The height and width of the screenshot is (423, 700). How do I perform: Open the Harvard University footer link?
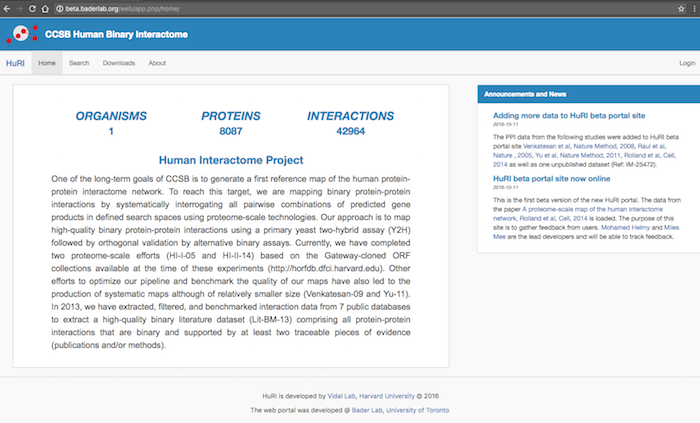[x=384, y=395]
